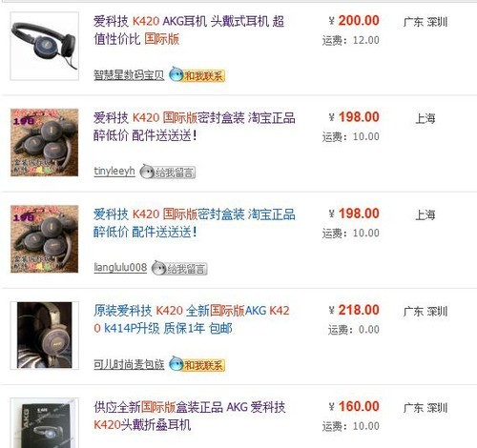Click the 给我留言 message icon beside lianglulu008
The width and height of the screenshot is (477, 448).
(x=179, y=268)
